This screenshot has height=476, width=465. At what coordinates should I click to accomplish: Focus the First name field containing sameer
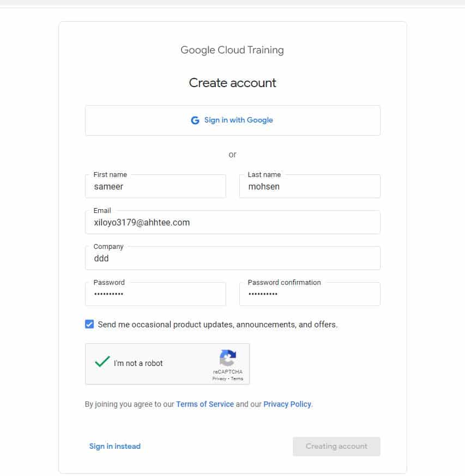[155, 187]
